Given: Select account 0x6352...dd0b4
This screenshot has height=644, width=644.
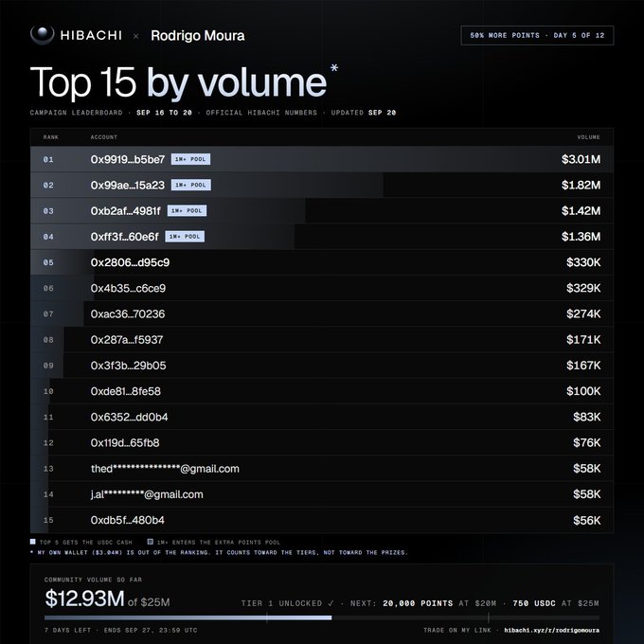Looking at the screenshot, I should [x=130, y=418].
